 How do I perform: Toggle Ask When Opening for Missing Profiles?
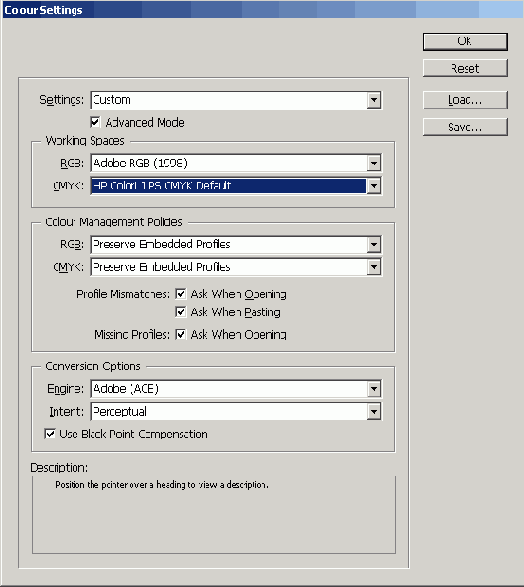[180, 334]
